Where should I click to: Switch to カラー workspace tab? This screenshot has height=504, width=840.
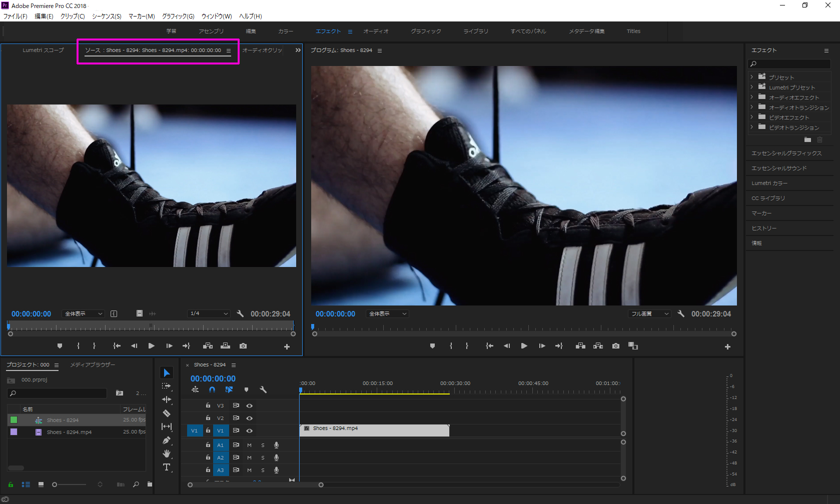coord(286,31)
